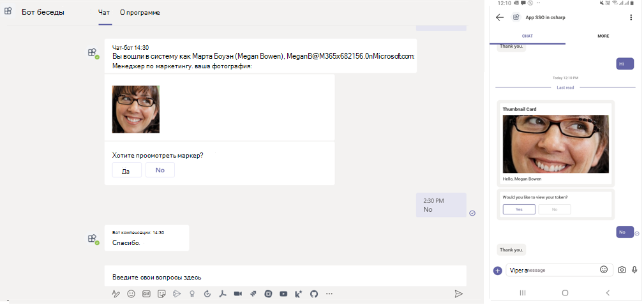The height and width of the screenshot is (305, 644).
Task: Click the bot app icon next to Бот беседы
Action: [x=8, y=12]
